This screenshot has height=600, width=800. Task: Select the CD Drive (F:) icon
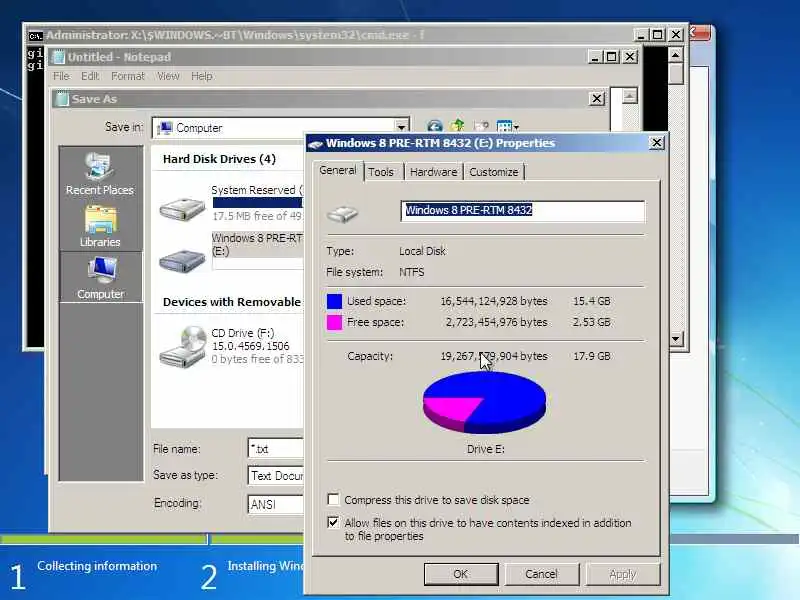183,347
